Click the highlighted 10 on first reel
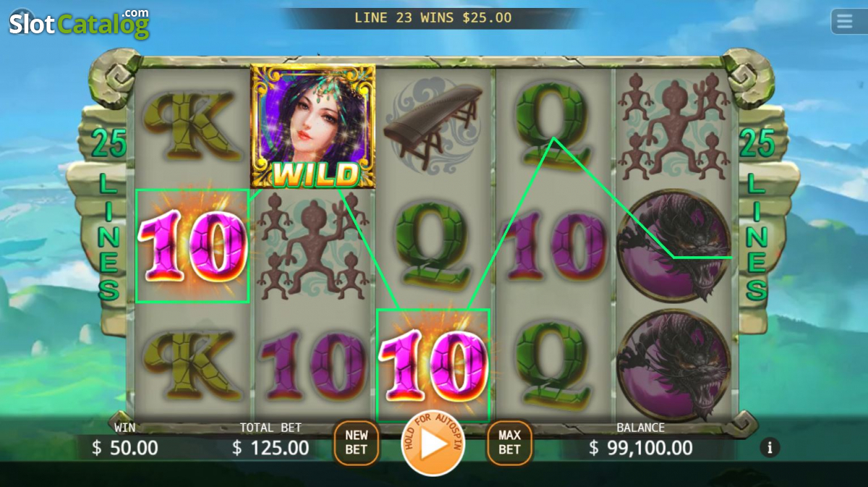The height and width of the screenshot is (487, 868). (x=192, y=246)
